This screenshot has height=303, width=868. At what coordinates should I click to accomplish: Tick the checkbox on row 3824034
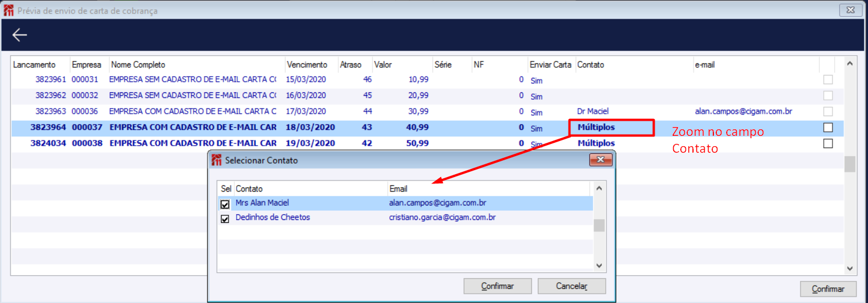point(828,143)
